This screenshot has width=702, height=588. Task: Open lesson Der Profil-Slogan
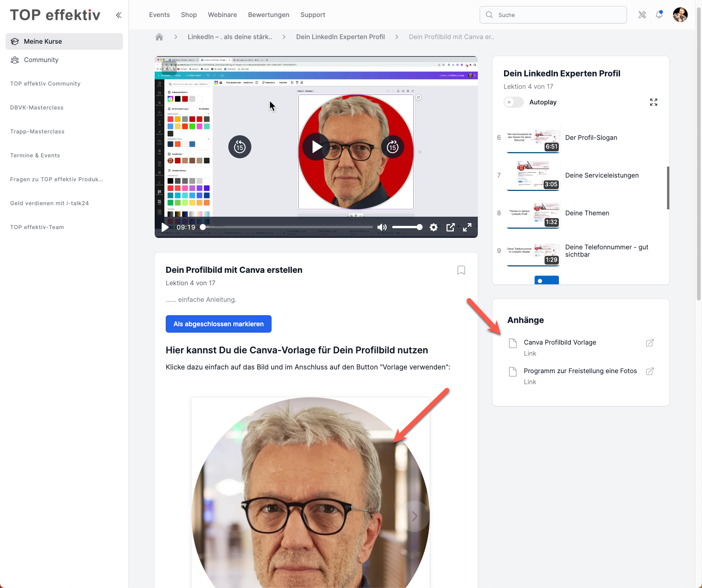pos(591,138)
